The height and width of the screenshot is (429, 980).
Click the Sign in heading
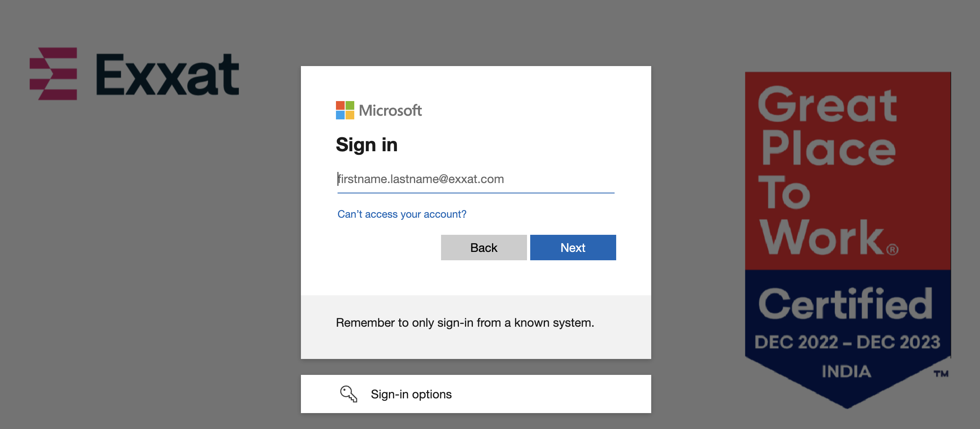click(x=367, y=144)
